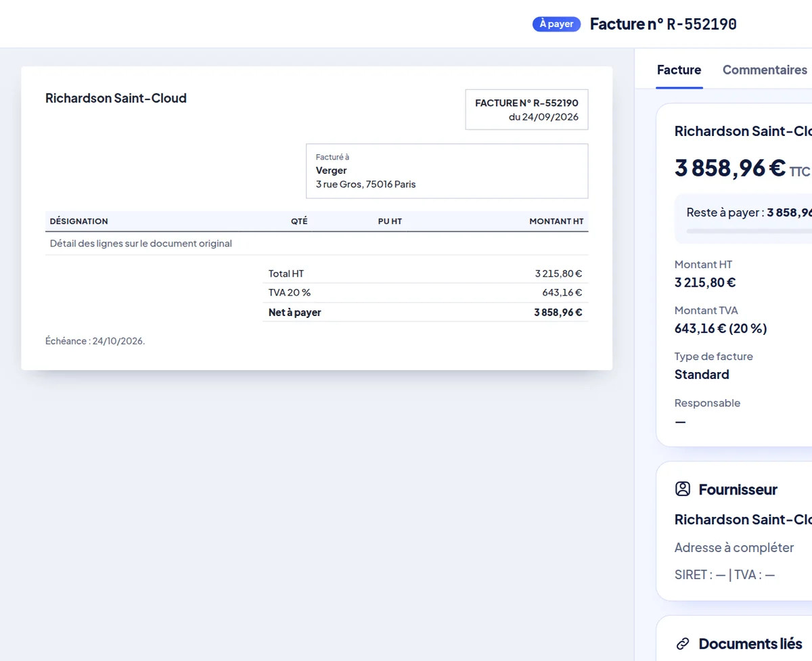Click the row Détail des lignes sur le document original
The width and height of the screenshot is (812, 661).
317,244
